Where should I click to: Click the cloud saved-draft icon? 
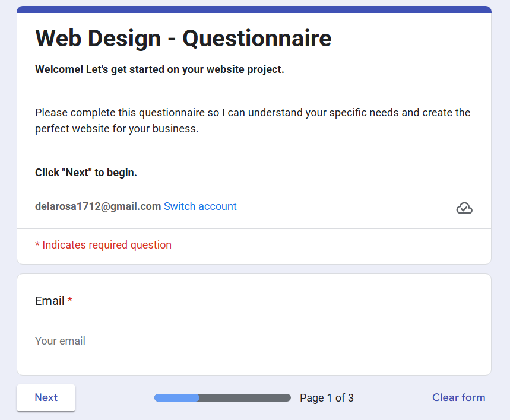pos(464,208)
